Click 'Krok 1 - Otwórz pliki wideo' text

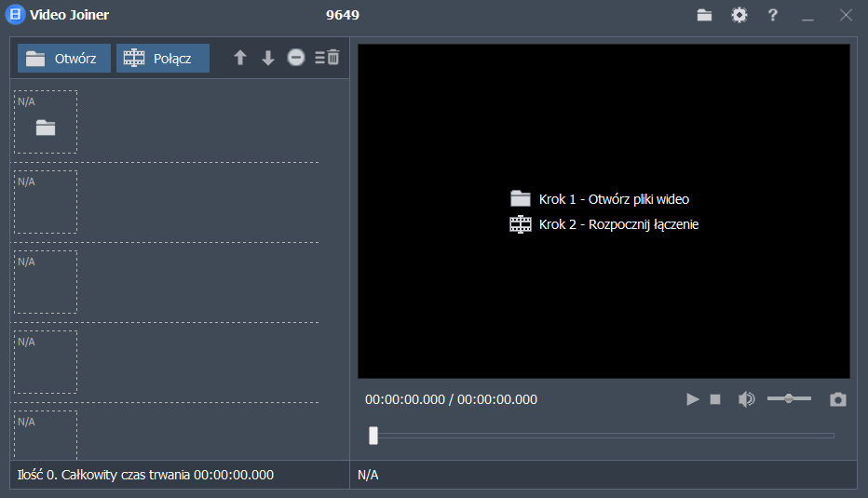[x=614, y=199]
